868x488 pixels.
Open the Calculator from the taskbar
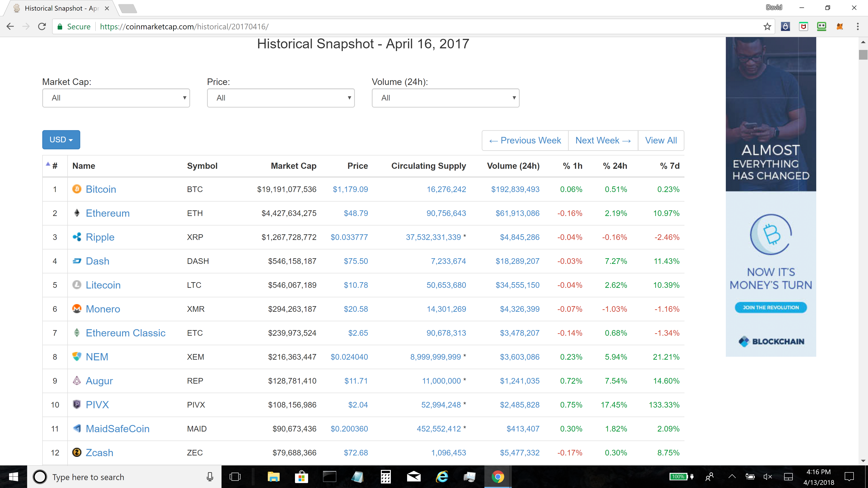[385, 476]
